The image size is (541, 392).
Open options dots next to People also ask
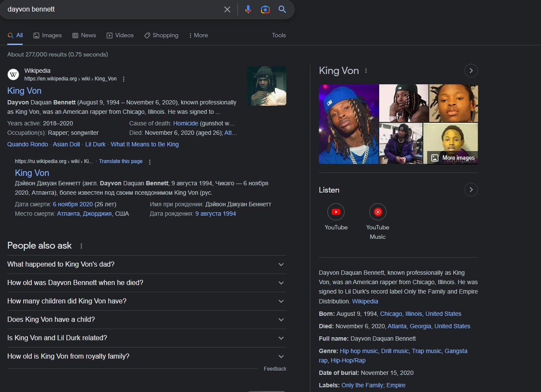[x=81, y=246]
